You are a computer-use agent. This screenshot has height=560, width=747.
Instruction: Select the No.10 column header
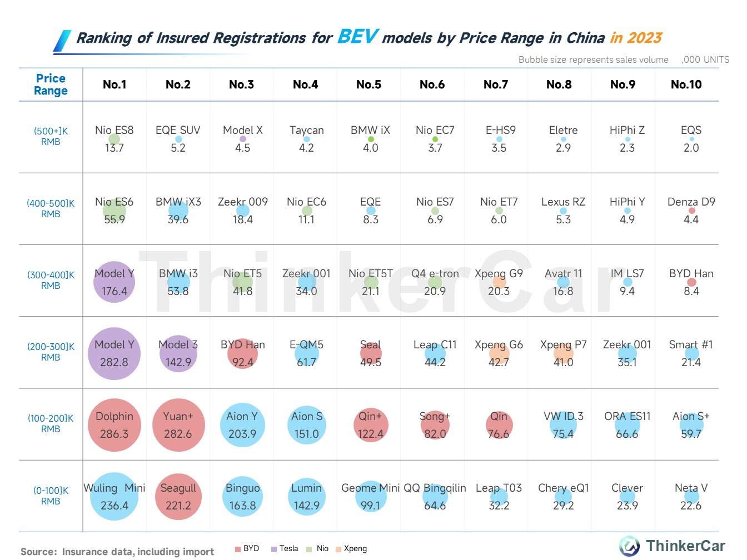click(x=686, y=84)
